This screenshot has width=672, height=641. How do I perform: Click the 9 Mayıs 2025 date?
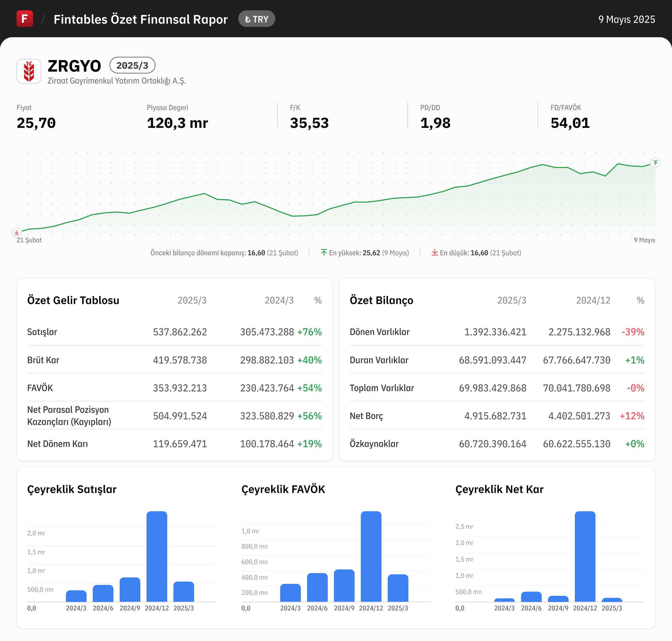tap(627, 19)
